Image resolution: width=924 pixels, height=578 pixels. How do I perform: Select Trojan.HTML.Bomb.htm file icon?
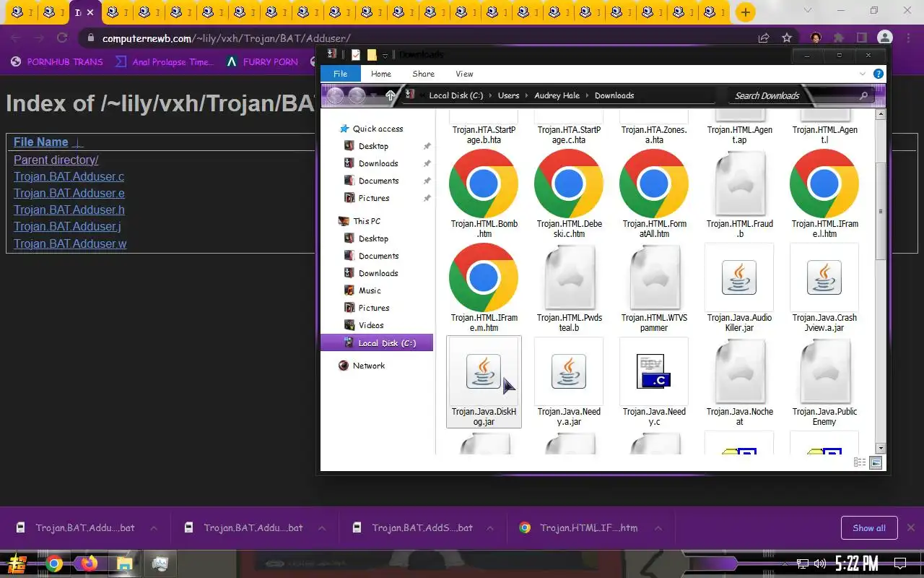click(x=484, y=184)
